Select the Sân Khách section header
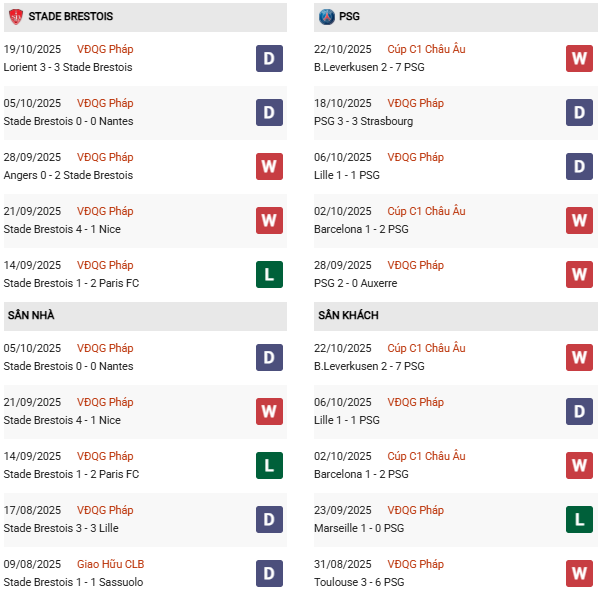Viewport: 600px width, 596px height. [348, 316]
